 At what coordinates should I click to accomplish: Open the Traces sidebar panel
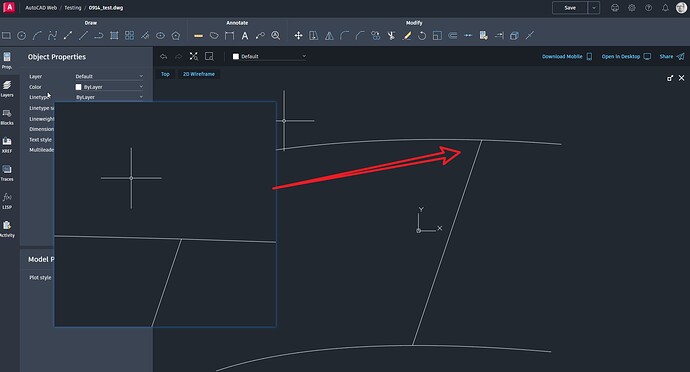(x=7, y=173)
